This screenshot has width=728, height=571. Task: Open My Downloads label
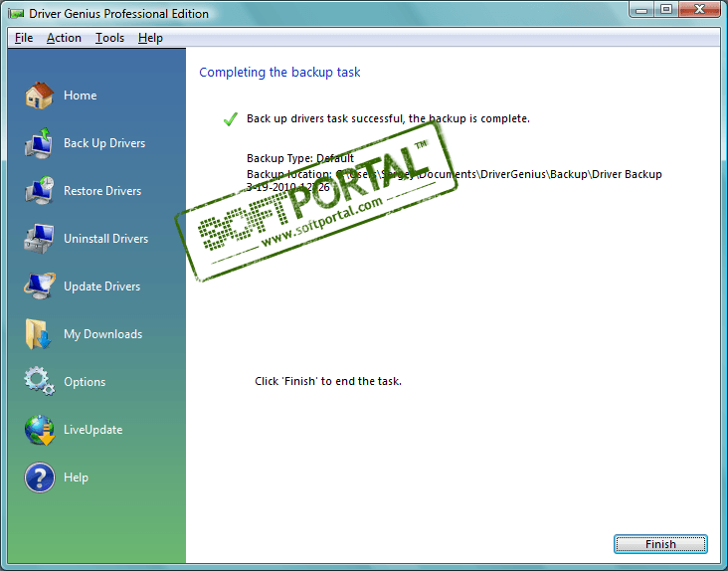[103, 334]
